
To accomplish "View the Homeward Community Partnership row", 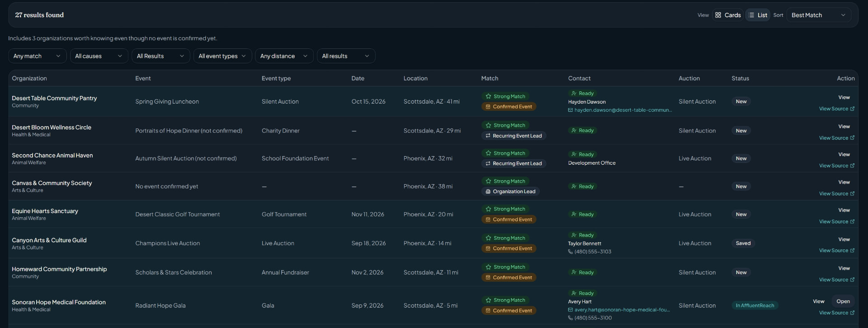I will point(844,268).
